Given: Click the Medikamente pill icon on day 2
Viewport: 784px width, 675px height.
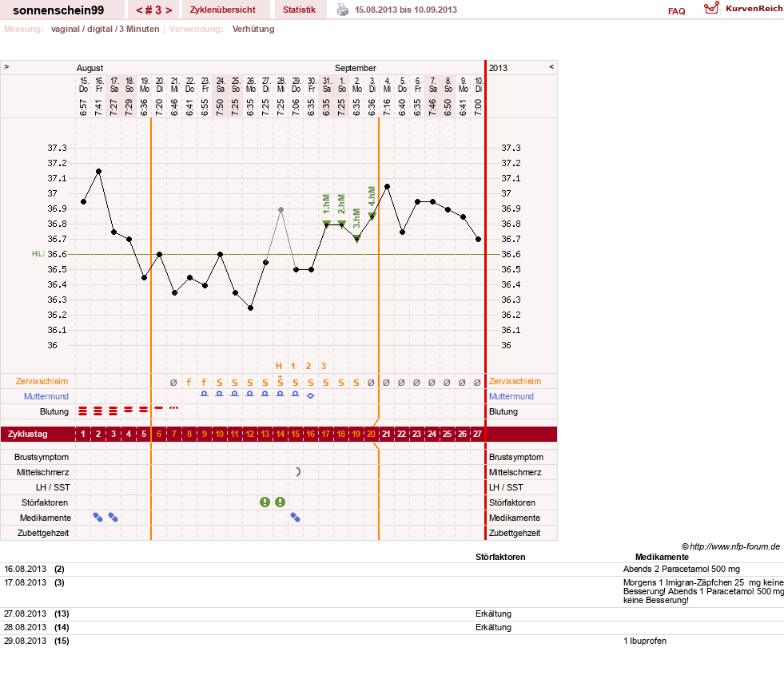Looking at the screenshot, I should tap(98, 518).
